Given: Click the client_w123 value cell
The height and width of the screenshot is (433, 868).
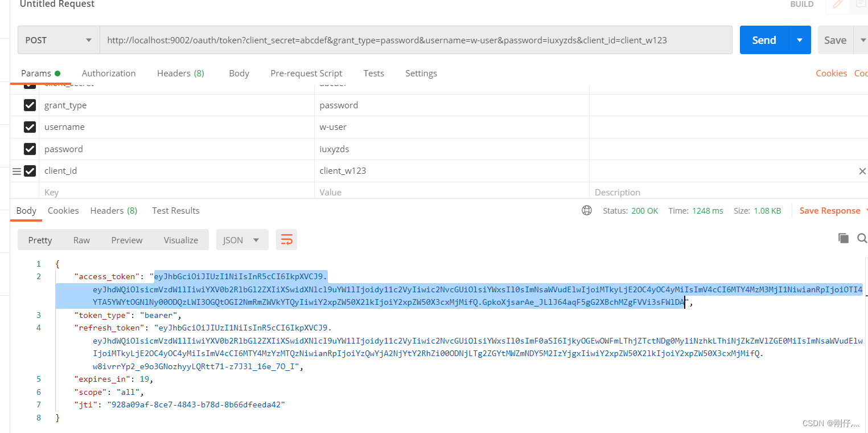Looking at the screenshot, I should [x=451, y=171].
